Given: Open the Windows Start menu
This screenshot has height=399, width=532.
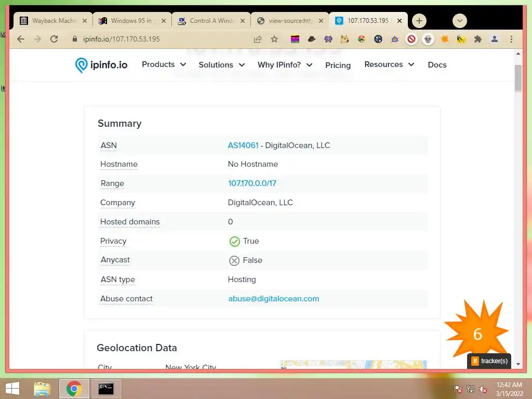Looking at the screenshot, I should (x=12, y=389).
